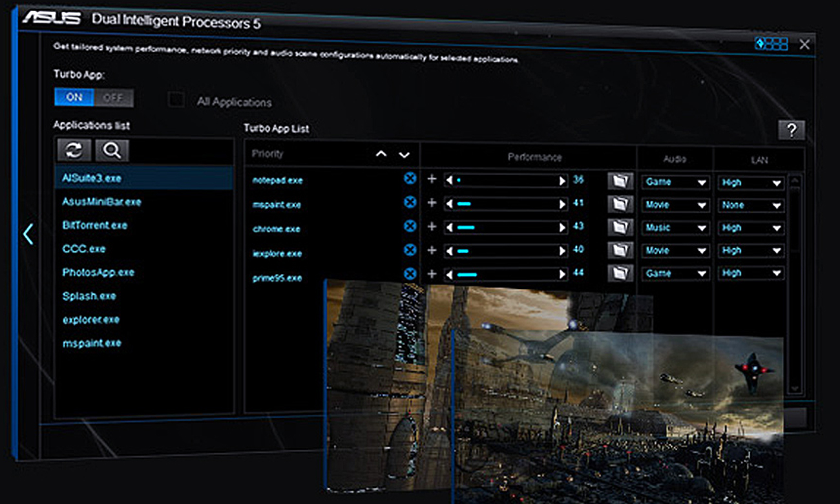
Task: Refresh the applications list
Action: coord(74,151)
